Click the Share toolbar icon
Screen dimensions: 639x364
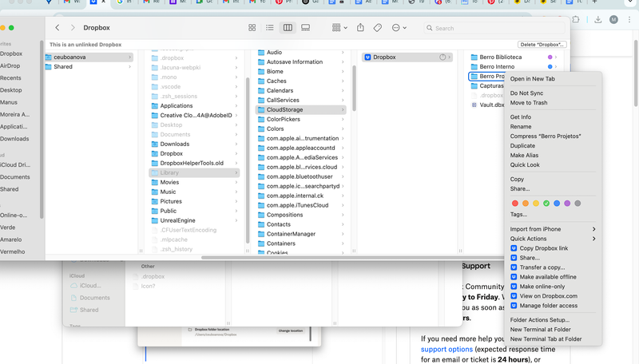pos(360,28)
